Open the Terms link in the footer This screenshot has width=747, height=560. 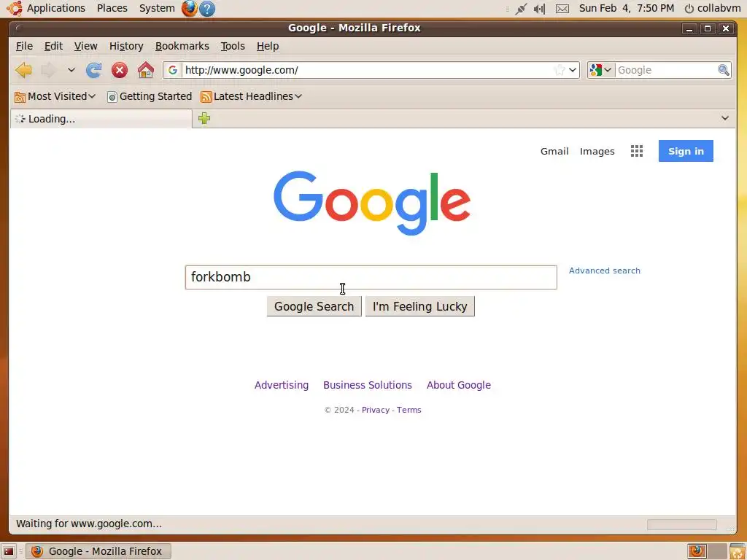coord(409,410)
